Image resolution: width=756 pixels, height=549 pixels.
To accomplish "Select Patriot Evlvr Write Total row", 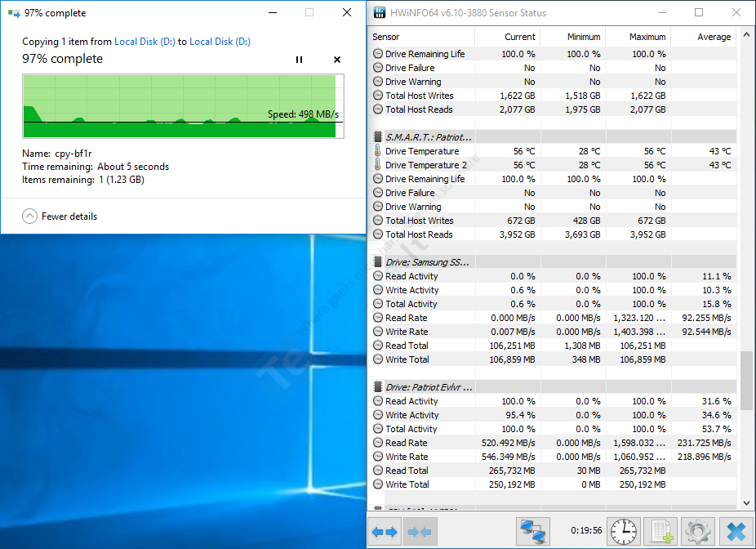I will coord(553,484).
